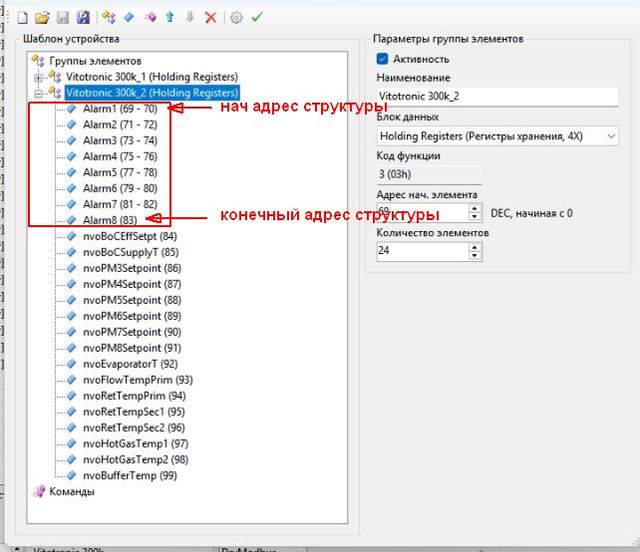The image size is (640, 552).
Task: Toggle the Активность checkbox
Action: tap(382, 59)
